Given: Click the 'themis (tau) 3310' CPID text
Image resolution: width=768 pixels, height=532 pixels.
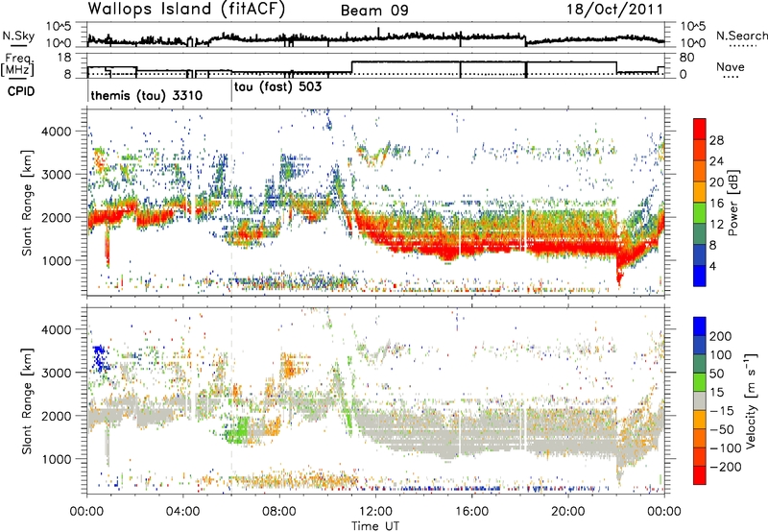Looking at the screenshot, I should tap(147, 95).
